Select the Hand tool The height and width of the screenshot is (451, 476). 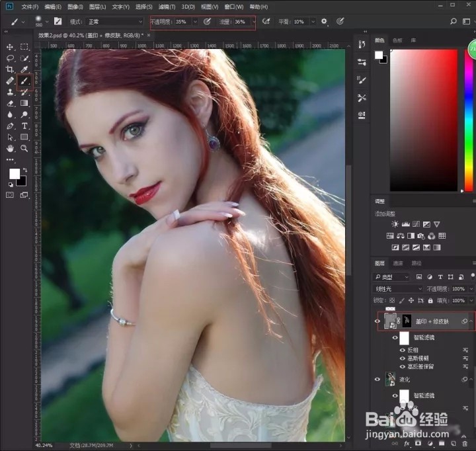click(x=10, y=148)
